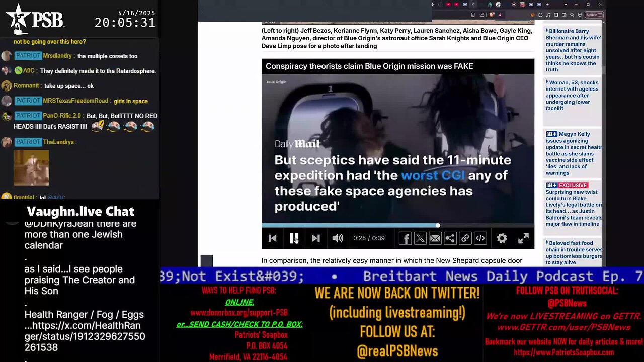Screen dimensions: 644x362
Task: Open video settings gear
Action: click(502, 238)
